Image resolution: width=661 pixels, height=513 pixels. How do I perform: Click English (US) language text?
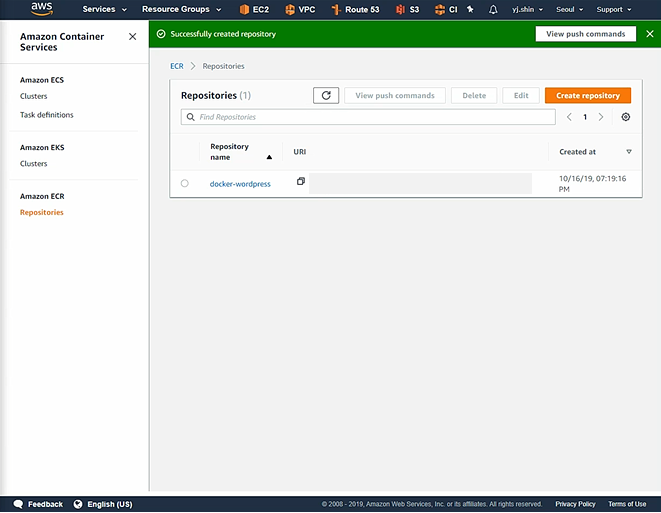[x=110, y=504]
